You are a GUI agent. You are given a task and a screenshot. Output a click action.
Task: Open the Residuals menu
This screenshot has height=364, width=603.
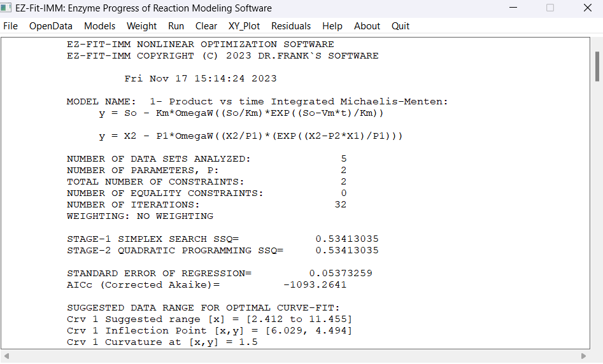tap(291, 26)
